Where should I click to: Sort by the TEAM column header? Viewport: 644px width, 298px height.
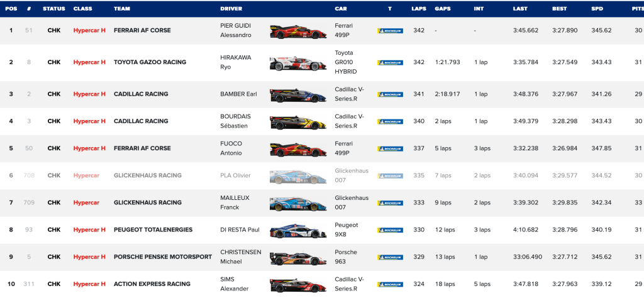121,9
